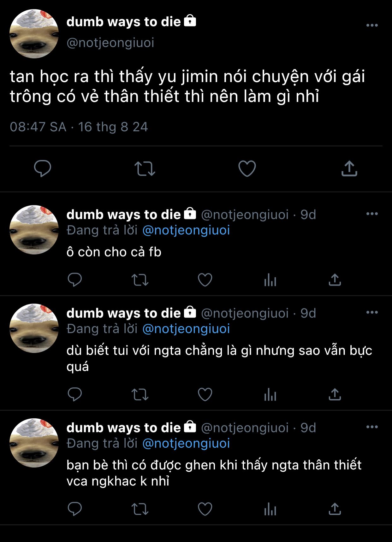Reply to the main tweet
This screenshot has width=392, height=542.
43,168
